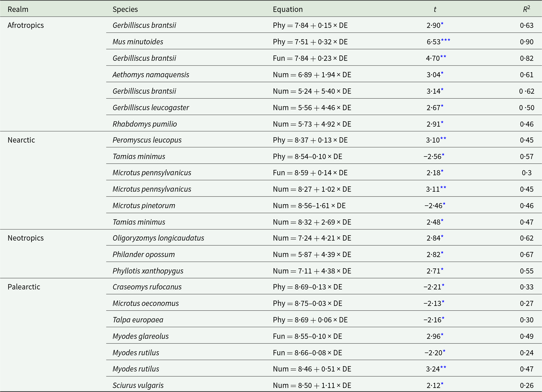Click the Nearctic realm label
The width and height of the screenshot is (542, 392).
[x=21, y=140]
